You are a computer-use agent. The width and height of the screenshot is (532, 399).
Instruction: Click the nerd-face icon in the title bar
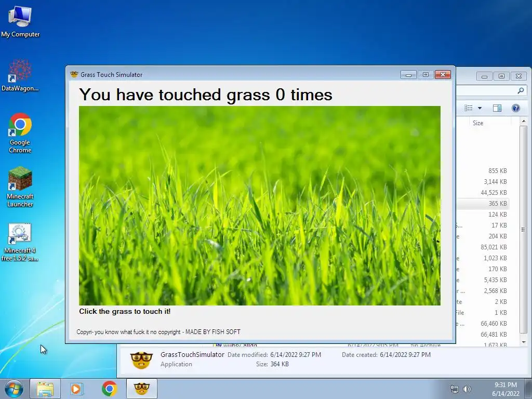(74, 74)
